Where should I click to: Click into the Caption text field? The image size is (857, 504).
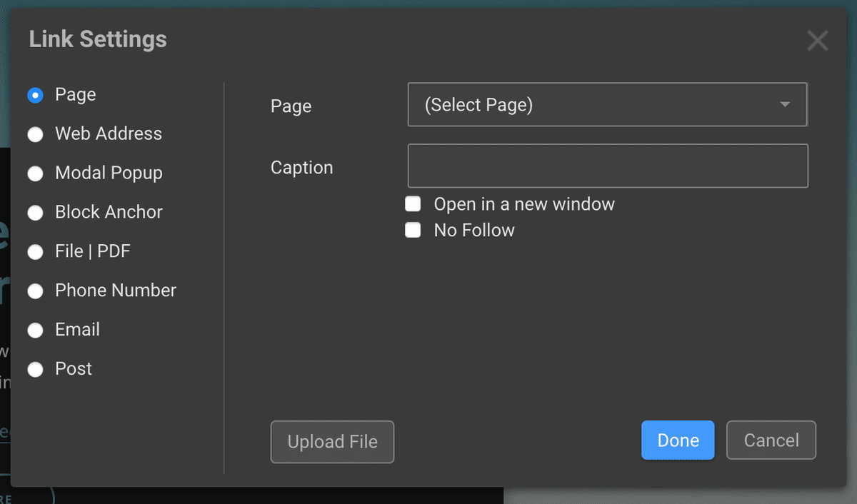tap(607, 166)
